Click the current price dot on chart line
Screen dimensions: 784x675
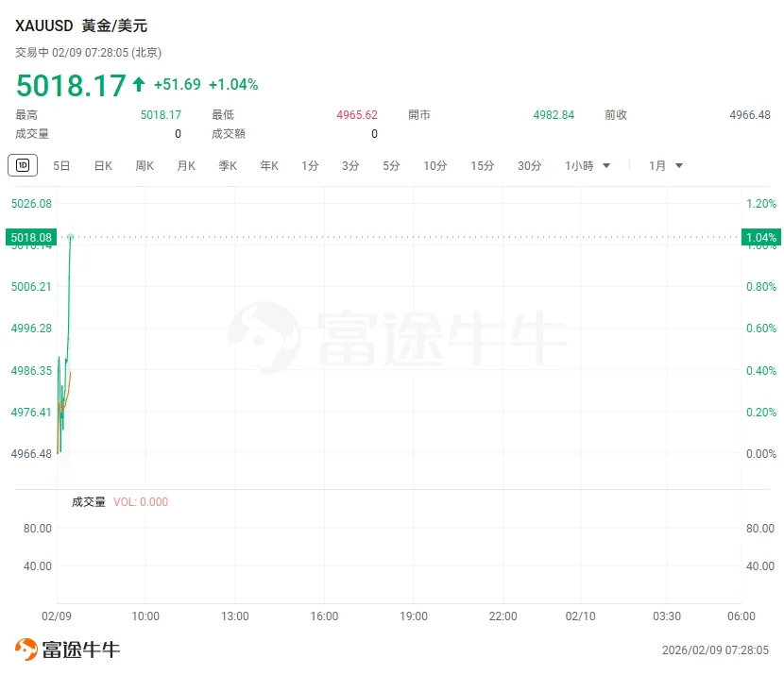coord(71,236)
